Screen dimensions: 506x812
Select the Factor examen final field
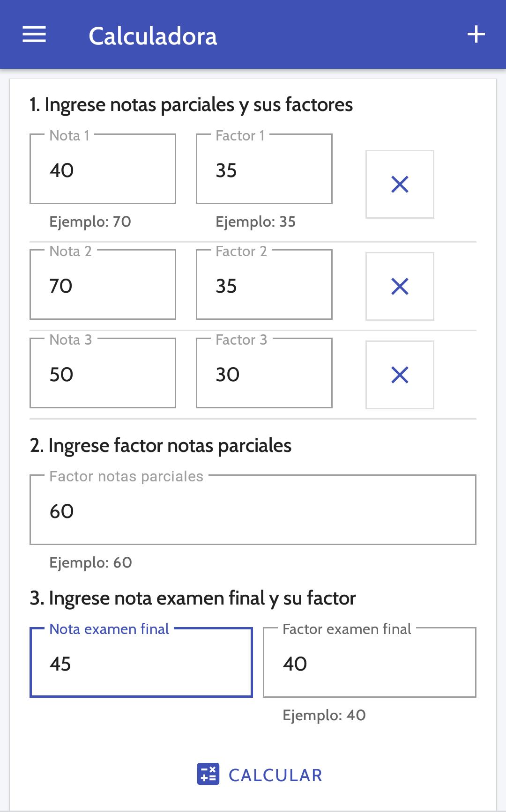point(370,663)
